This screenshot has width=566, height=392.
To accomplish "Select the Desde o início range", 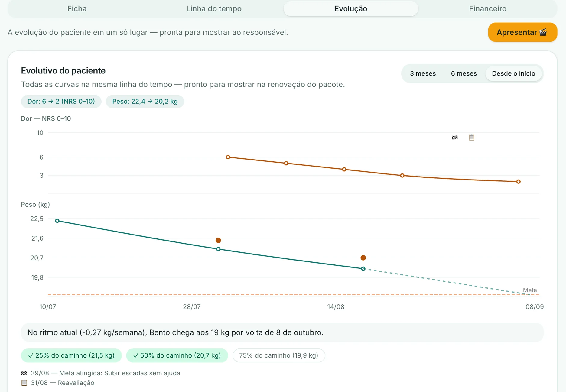I will tap(513, 73).
